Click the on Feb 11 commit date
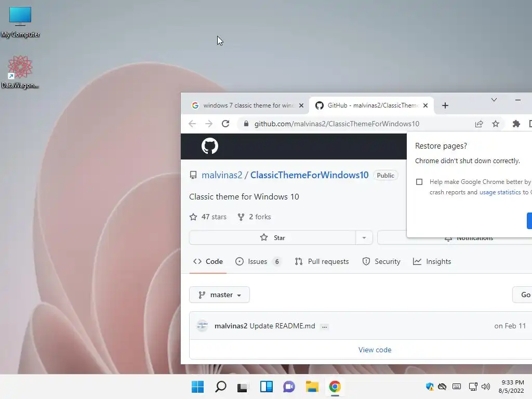Image resolution: width=532 pixels, height=399 pixels. click(x=510, y=326)
